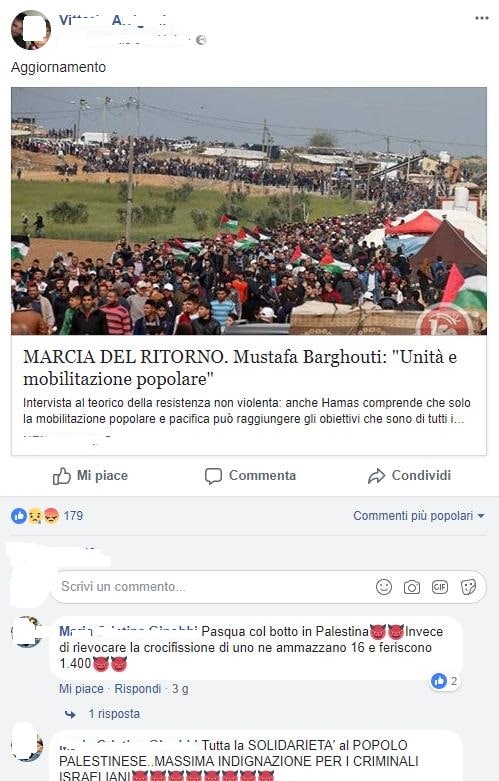Insert a GIF using the GIF icon
This screenshot has width=499, height=781.
click(439, 587)
